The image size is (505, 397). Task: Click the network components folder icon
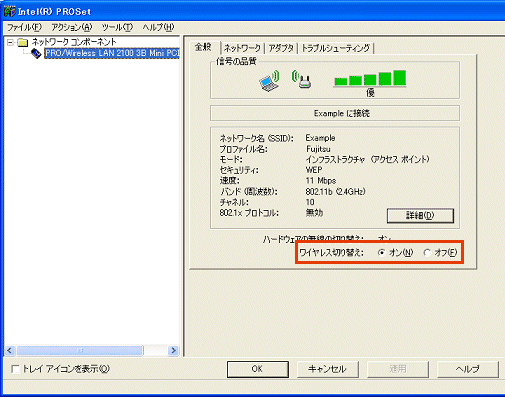click(x=23, y=42)
